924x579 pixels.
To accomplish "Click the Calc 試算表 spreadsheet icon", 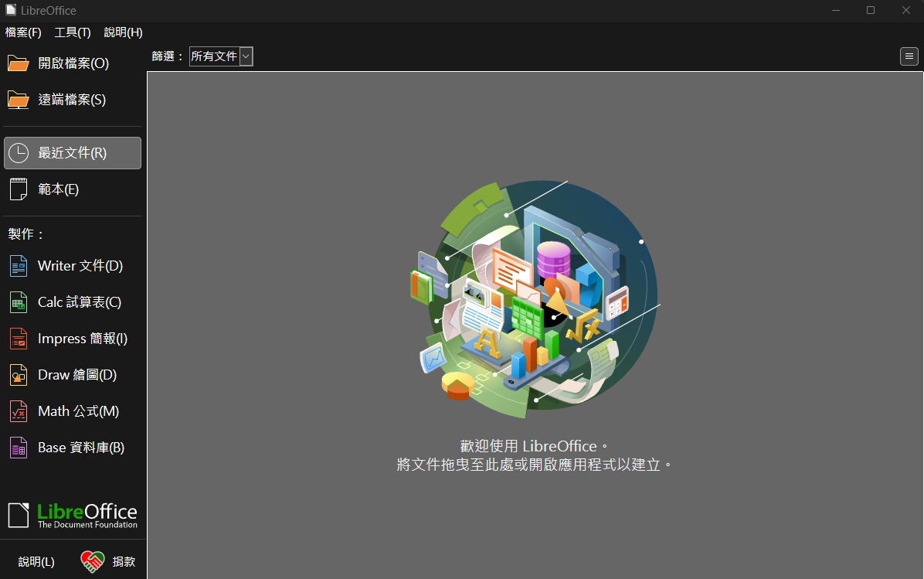I will click(19, 302).
